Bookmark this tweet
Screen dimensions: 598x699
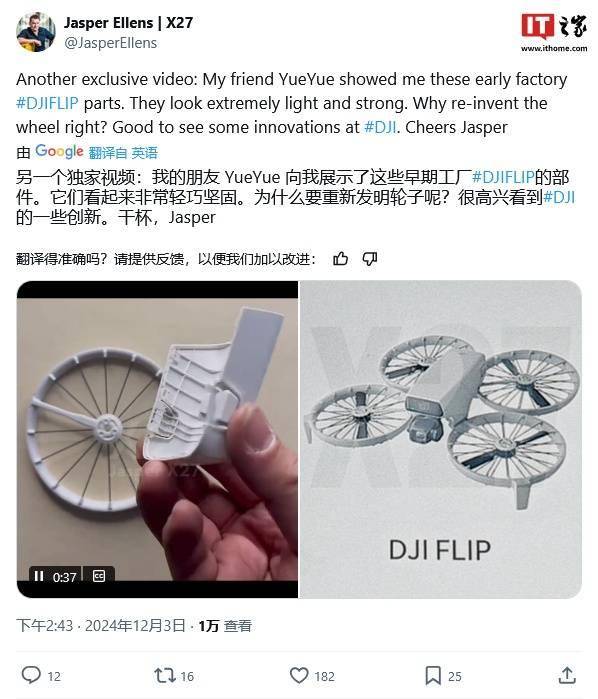click(433, 675)
